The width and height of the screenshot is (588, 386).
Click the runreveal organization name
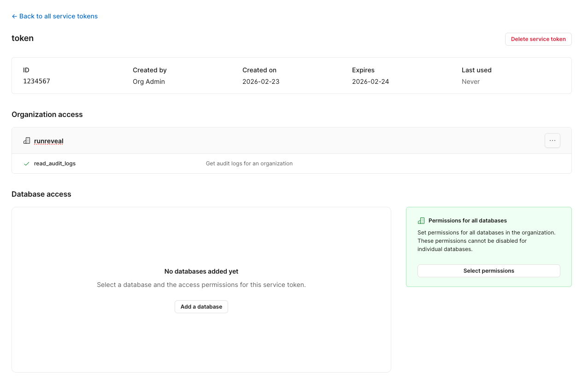click(x=48, y=141)
